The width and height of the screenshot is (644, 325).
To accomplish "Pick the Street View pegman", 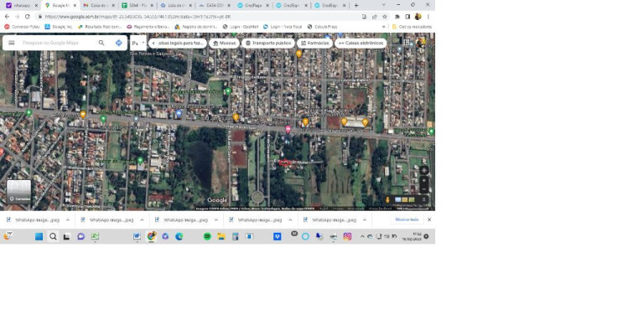I will tap(387, 200).
